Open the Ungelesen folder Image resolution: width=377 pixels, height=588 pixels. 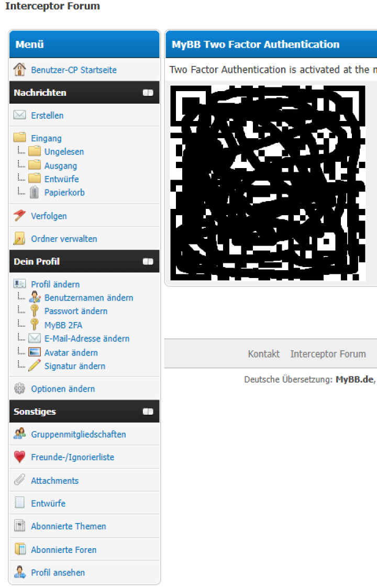click(64, 151)
